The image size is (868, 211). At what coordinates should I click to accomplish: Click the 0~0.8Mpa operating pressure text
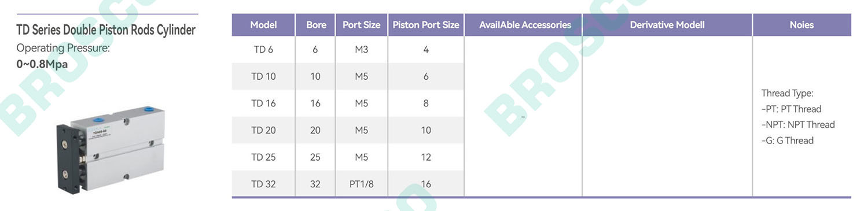(x=42, y=64)
